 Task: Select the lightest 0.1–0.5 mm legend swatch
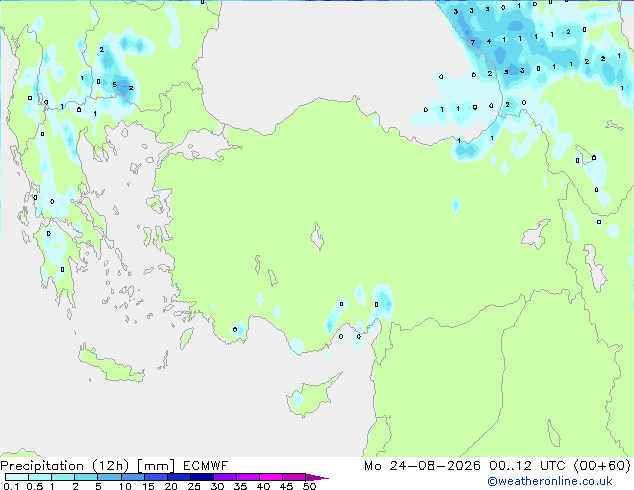pyautogui.click(x=17, y=477)
